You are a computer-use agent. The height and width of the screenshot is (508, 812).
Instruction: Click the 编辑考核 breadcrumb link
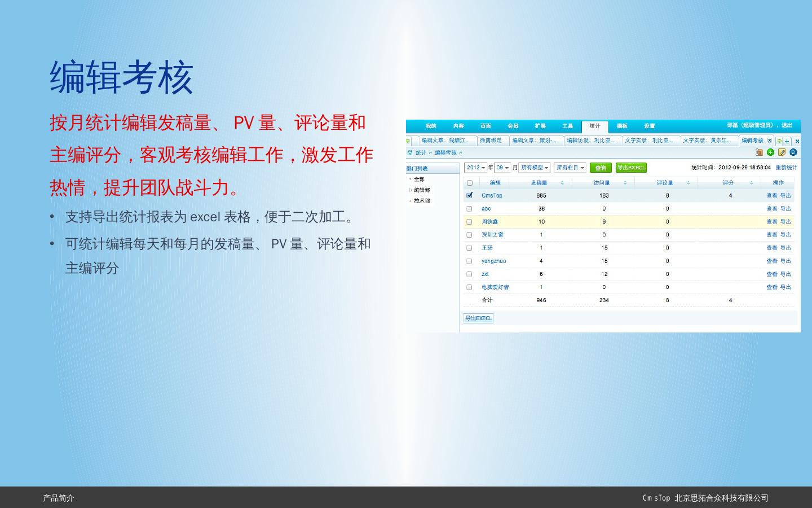[x=445, y=152]
